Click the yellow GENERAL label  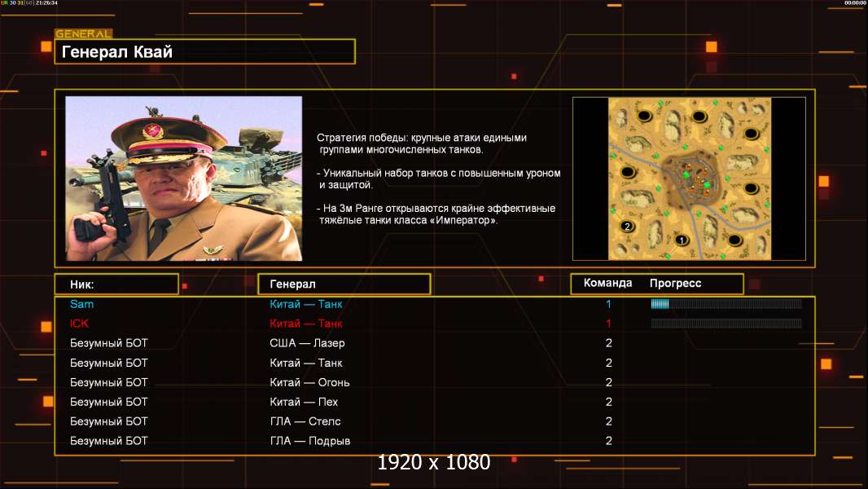point(84,33)
